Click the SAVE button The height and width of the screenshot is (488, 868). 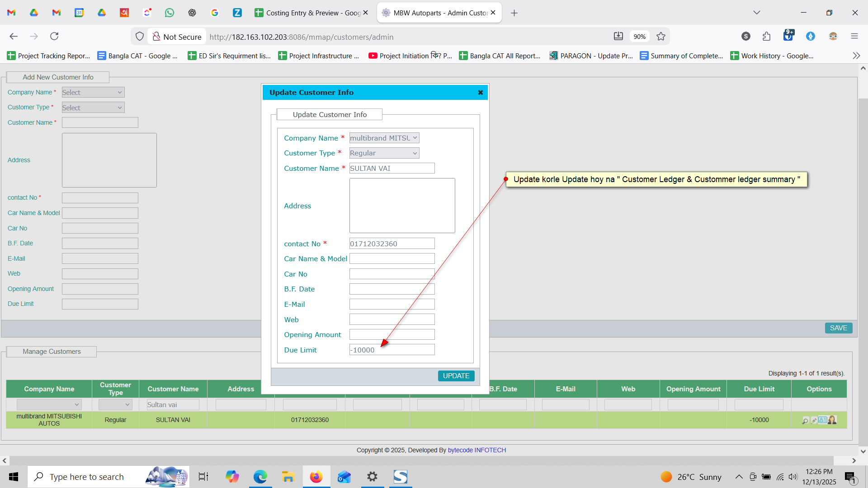[x=838, y=328]
